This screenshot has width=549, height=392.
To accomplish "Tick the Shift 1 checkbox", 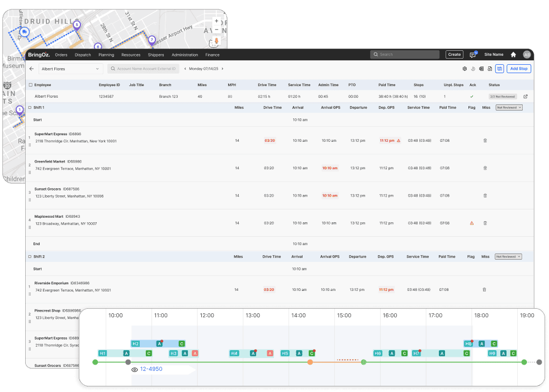I will [x=30, y=108].
